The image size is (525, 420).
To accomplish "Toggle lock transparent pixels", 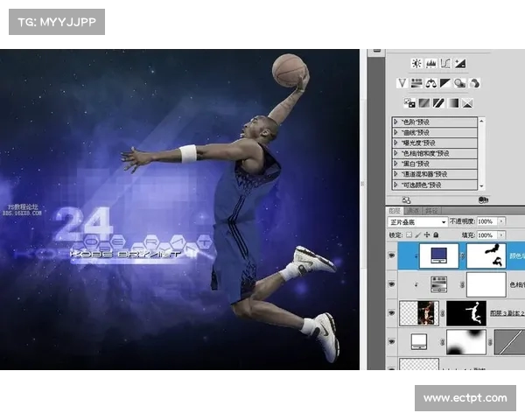I will tap(409, 235).
